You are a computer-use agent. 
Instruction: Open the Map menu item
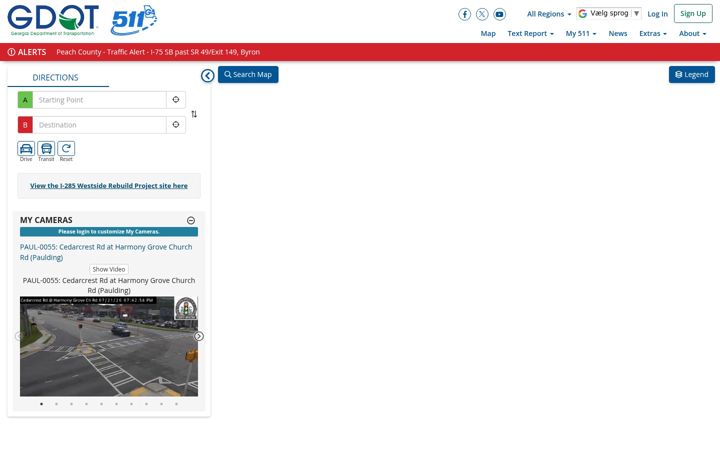(x=488, y=34)
